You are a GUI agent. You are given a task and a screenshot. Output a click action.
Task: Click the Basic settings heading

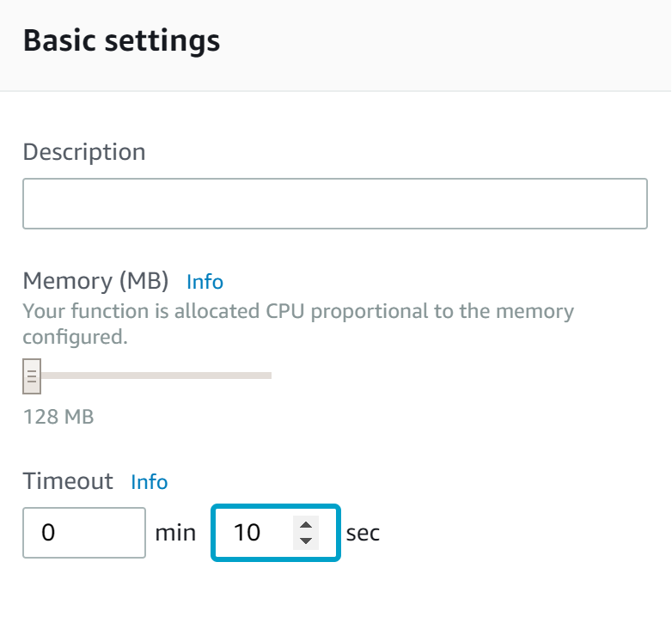121,40
